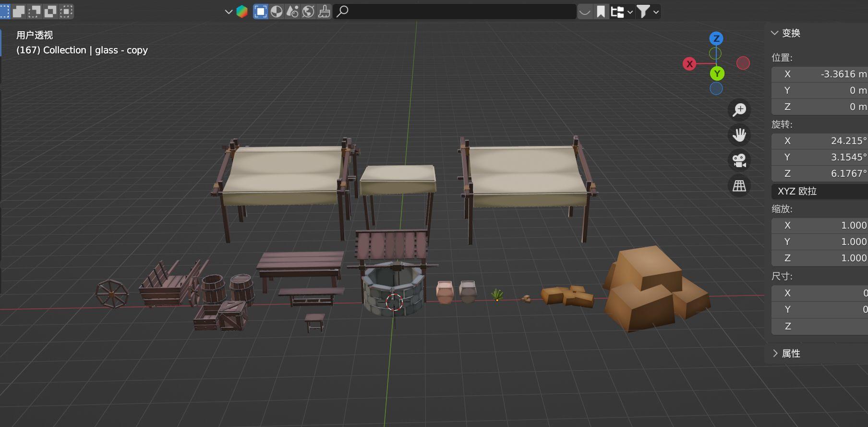Enable the subtract selection mode icon

click(x=35, y=12)
